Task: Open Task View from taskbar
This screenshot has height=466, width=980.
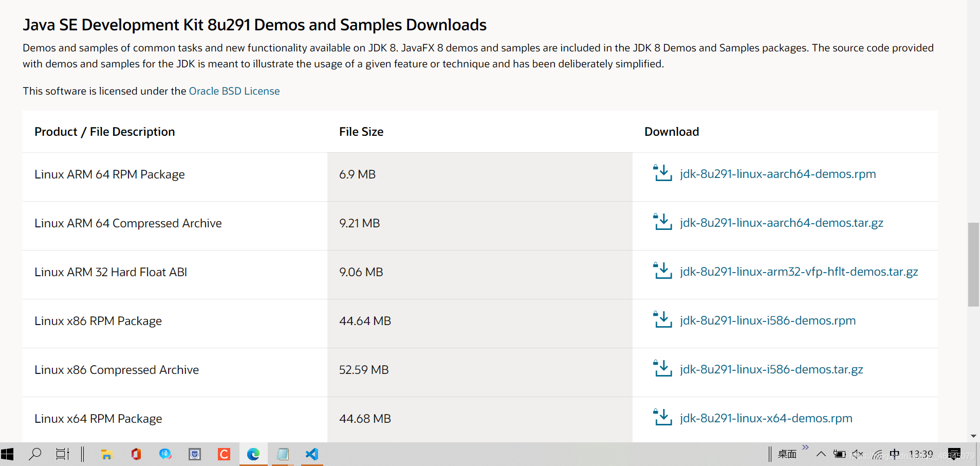Action: tap(63, 454)
